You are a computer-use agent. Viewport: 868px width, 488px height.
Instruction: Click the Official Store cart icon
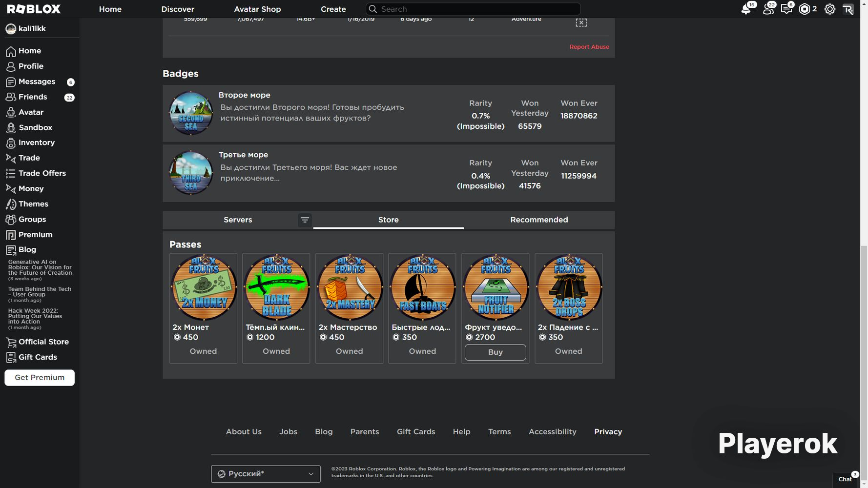[11, 342]
